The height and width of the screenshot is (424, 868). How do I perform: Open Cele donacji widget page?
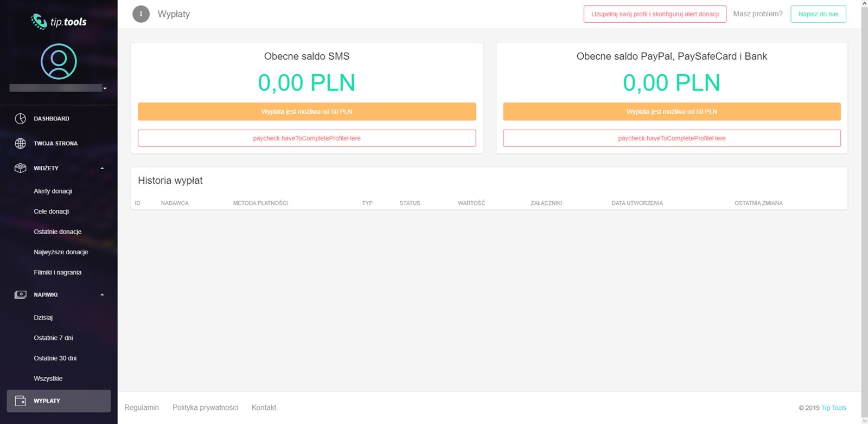coord(51,211)
